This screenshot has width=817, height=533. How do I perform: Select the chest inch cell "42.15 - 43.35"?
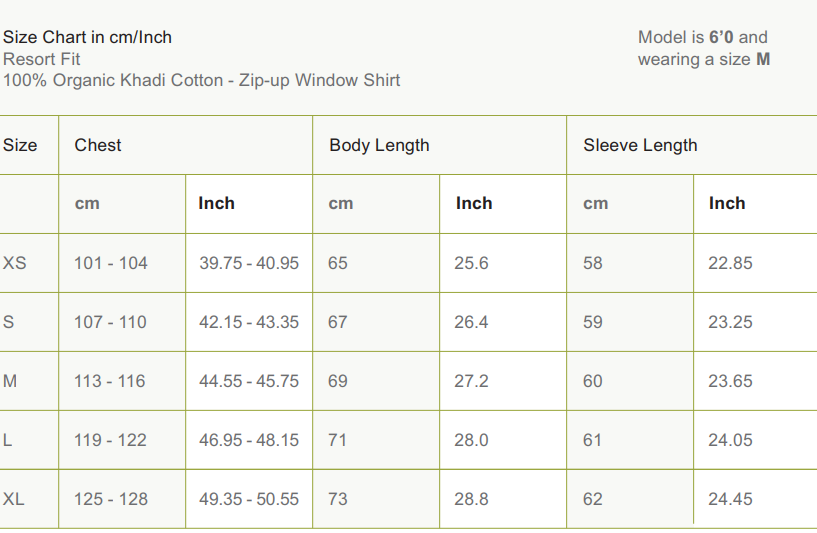click(x=249, y=322)
